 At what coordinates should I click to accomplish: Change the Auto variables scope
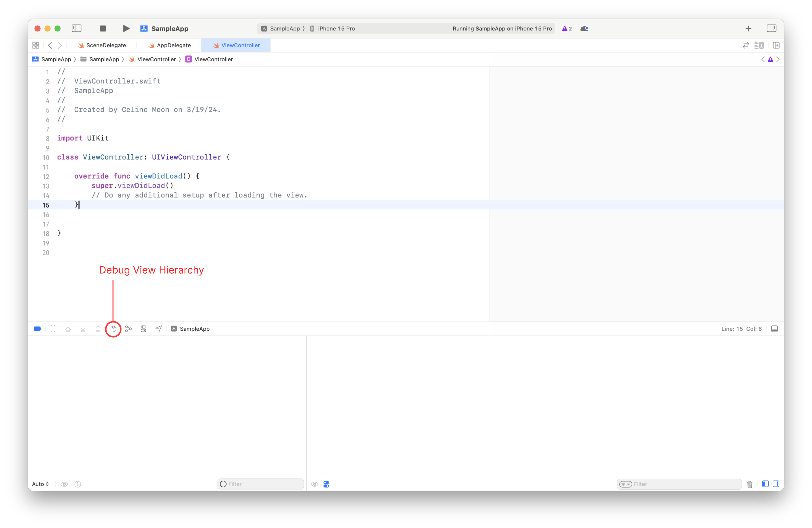click(40, 484)
